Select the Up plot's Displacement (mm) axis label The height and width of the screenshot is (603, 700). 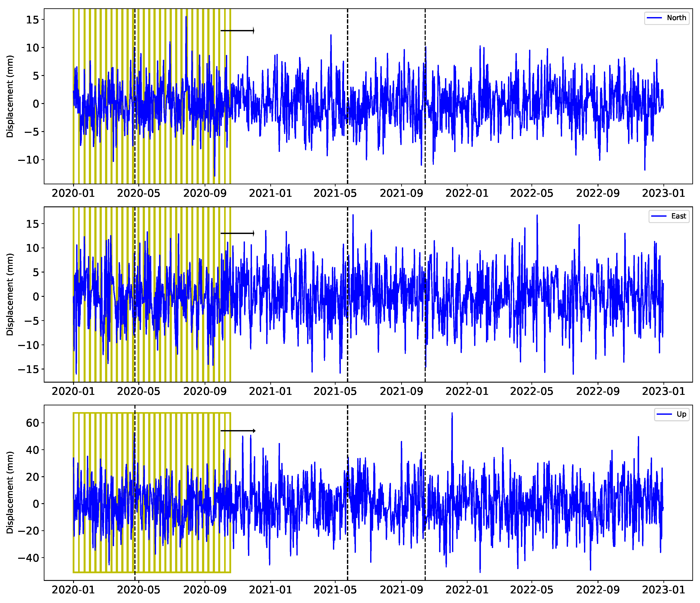click(10, 492)
